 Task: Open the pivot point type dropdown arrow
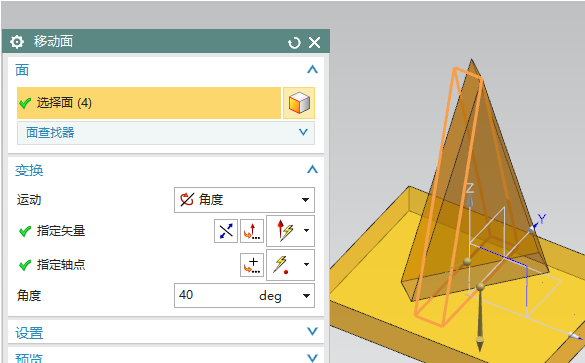306,265
